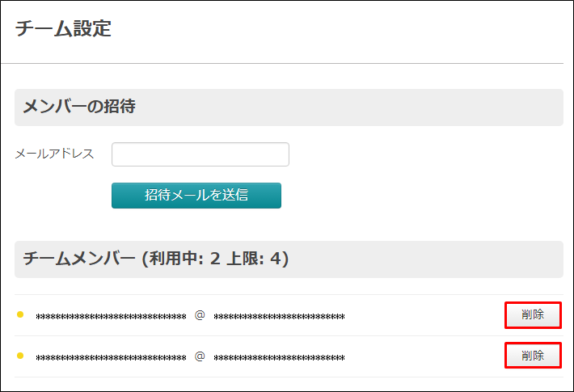Click the gray メンバーの招待 header bar background
The width and height of the screenshot is (574, 392).
coord(348,107)
